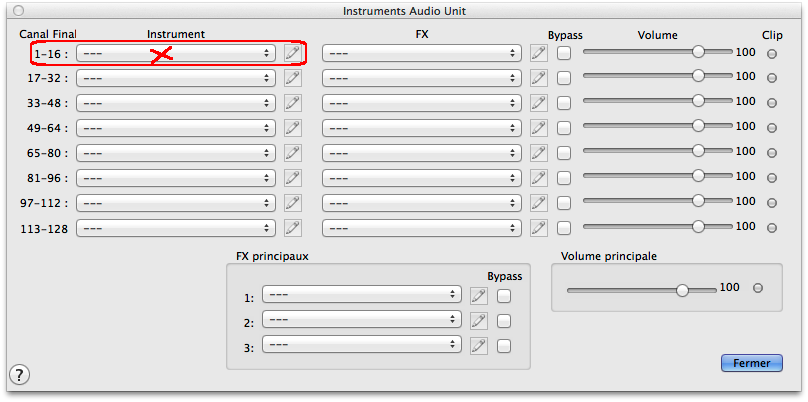Enable Bypass checkbox for channels 1-16
Viewport: 808px width, 402px height.
[x=565, y=53]
